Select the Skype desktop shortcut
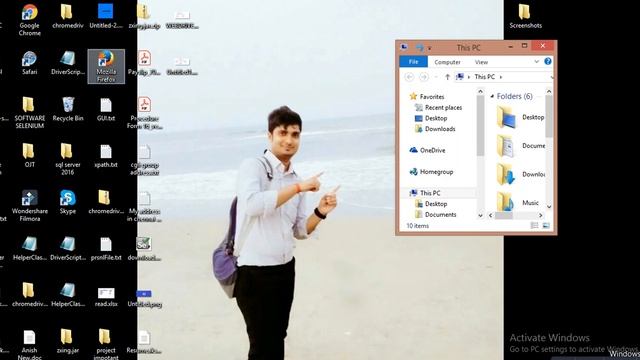The image size is (640, 360). tap(68, 202)
